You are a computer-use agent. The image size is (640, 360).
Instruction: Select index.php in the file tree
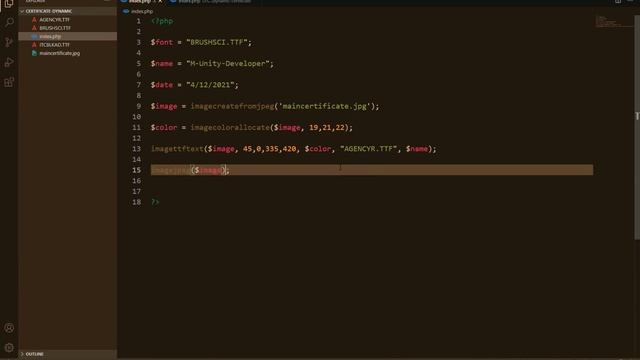pos(67,36)
